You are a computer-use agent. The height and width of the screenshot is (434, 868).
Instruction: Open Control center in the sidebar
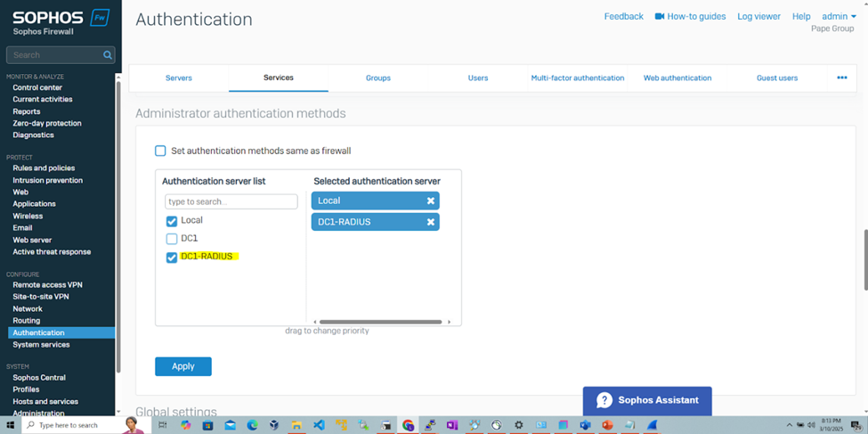click(37, 87)
